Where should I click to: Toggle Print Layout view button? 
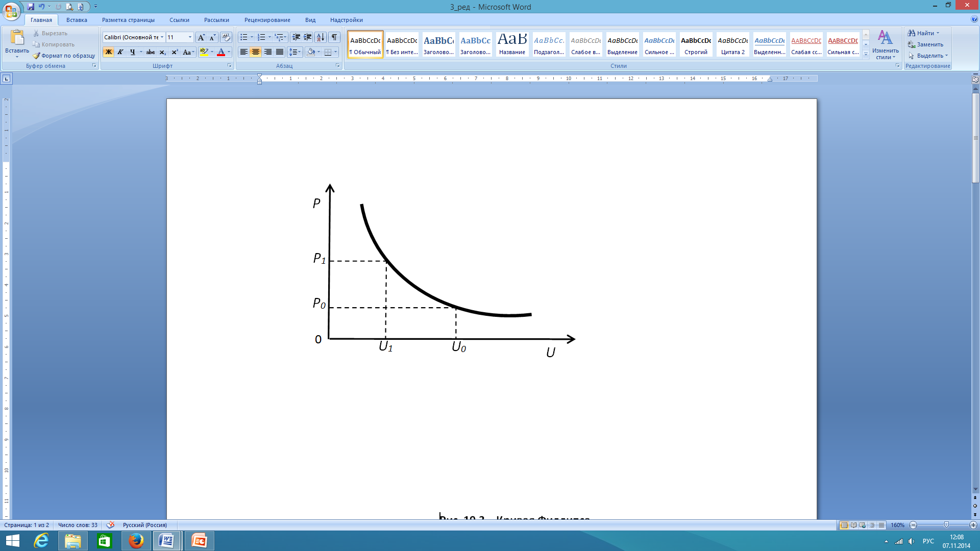pyautogui.click(x=844, y=525)
